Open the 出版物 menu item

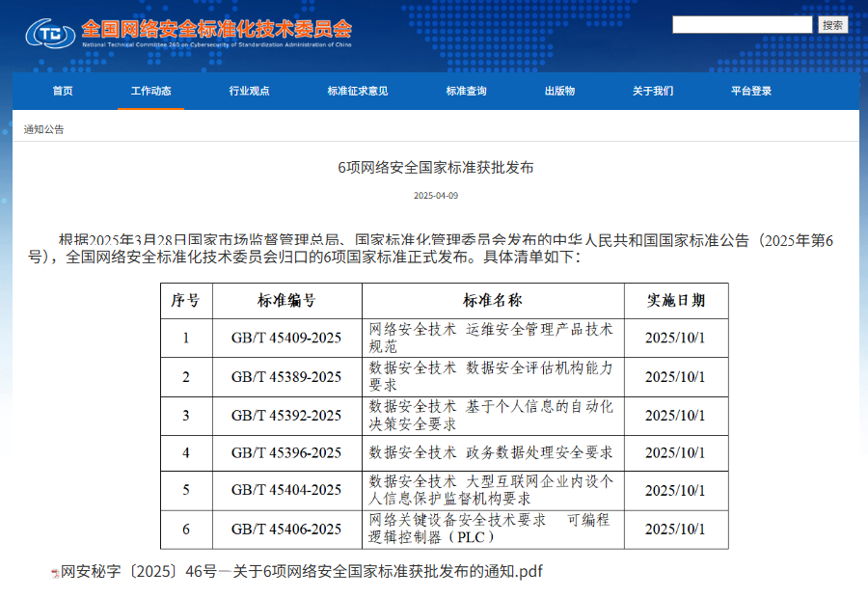coord(559,91)
